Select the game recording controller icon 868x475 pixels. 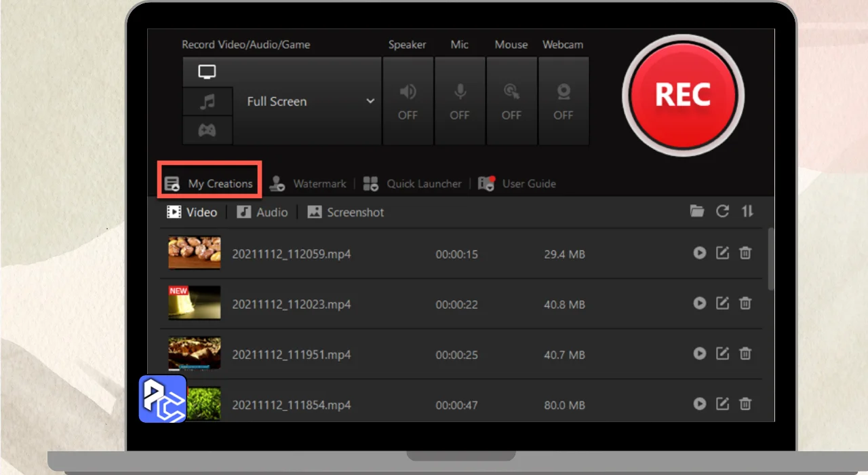coord(207,130)
